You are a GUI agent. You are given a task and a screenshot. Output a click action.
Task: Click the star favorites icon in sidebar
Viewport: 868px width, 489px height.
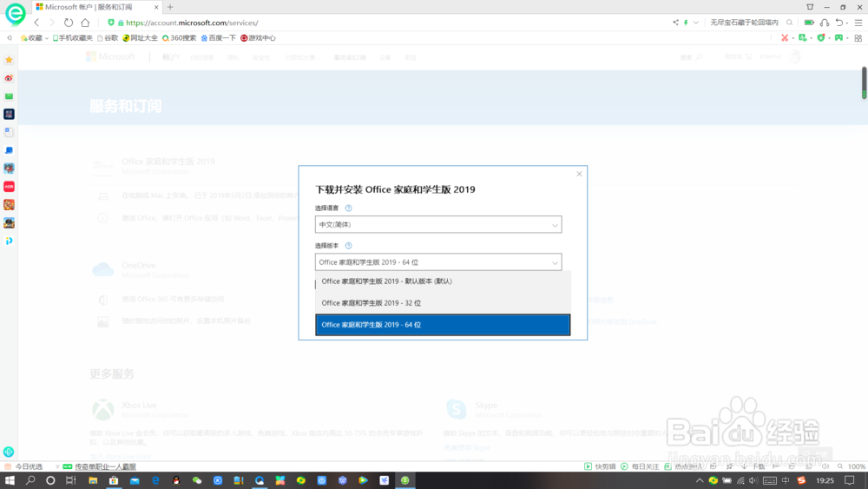(9, 60)
